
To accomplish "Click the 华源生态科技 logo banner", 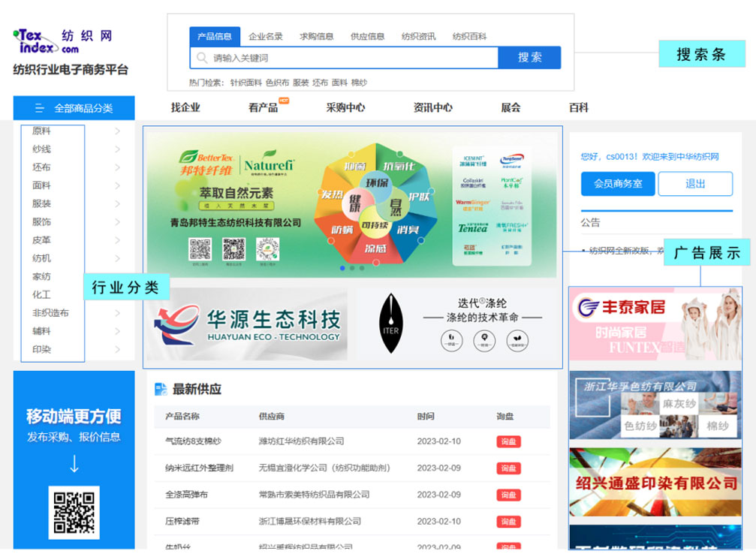I will coord(246,324).
